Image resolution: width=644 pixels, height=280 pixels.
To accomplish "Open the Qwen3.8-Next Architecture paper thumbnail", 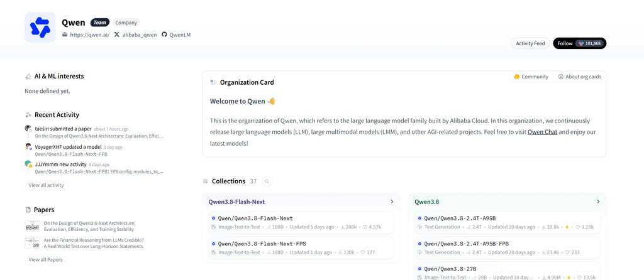I will [x=33, y=226].
